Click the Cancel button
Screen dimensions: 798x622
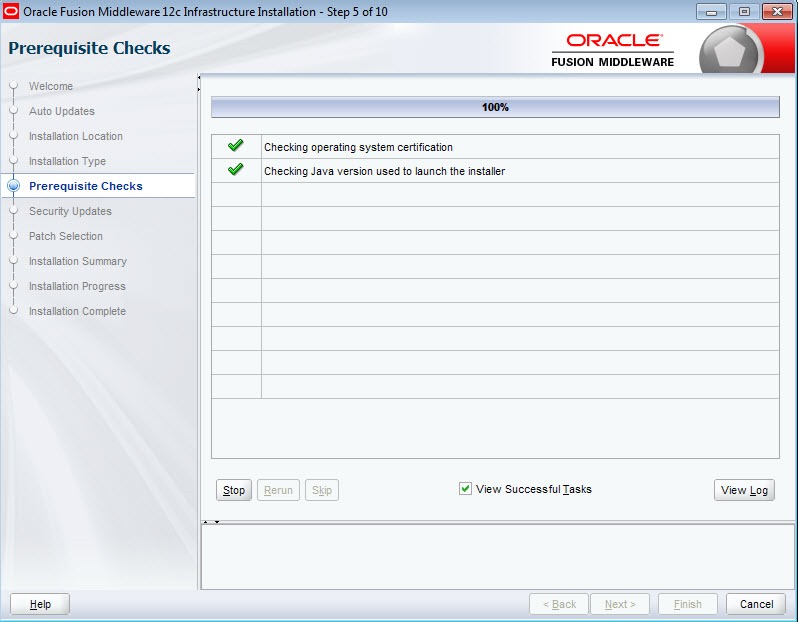[x=756, y=604]
